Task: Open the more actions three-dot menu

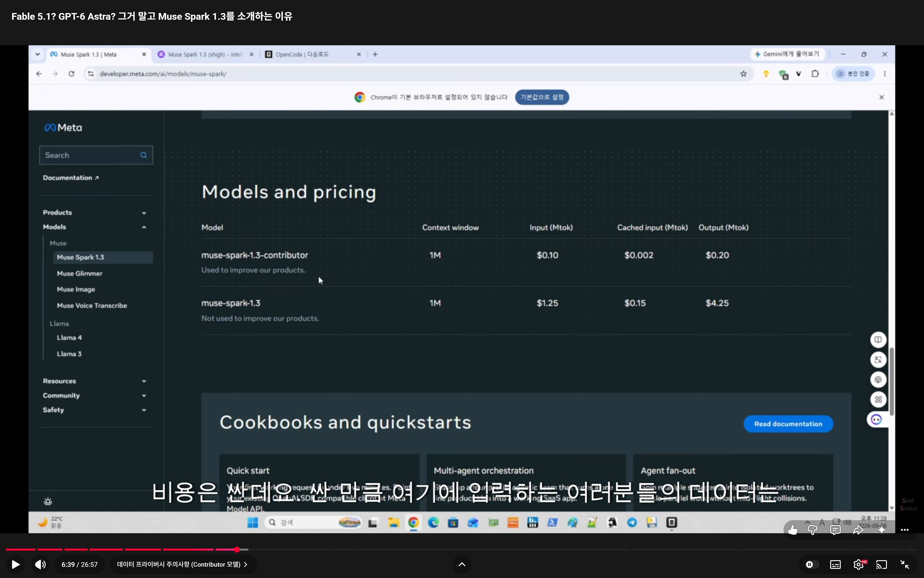Action: (905, 530)
